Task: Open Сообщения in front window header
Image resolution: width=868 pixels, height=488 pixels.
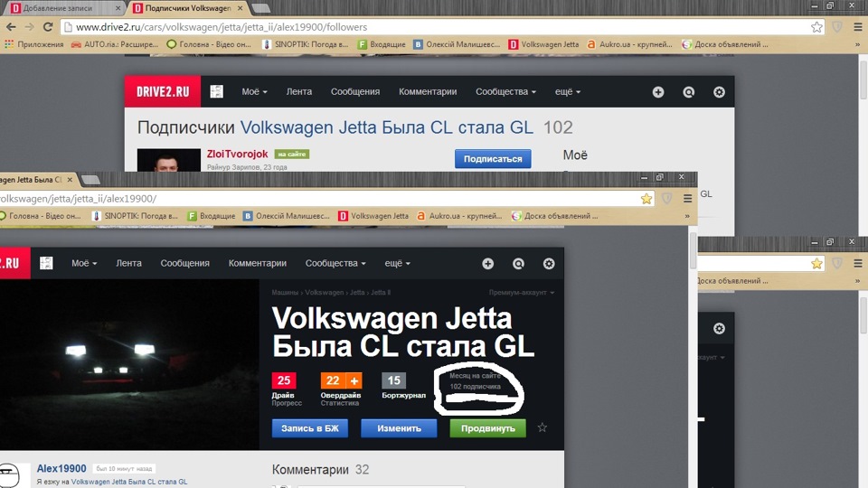Action: pos(184,263)
